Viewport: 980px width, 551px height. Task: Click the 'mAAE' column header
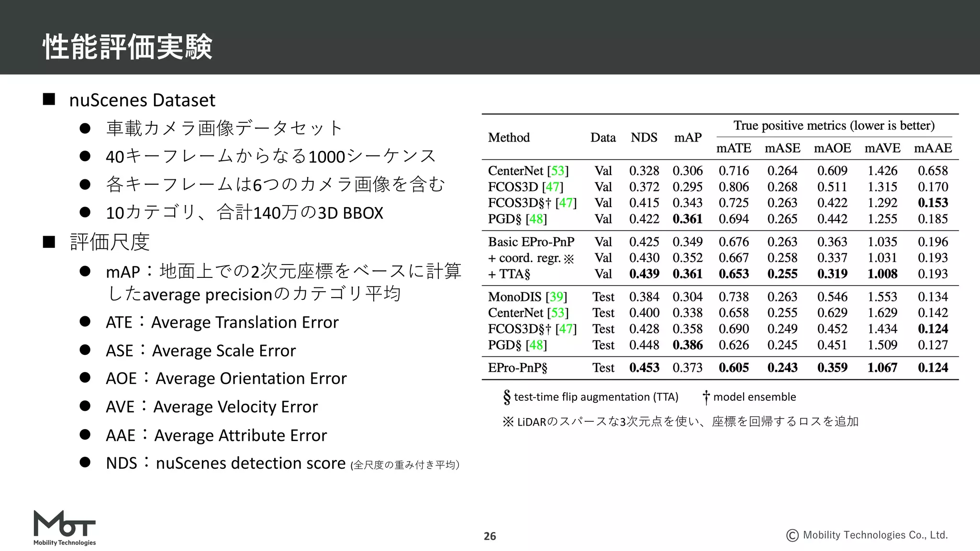pos(933,148)
